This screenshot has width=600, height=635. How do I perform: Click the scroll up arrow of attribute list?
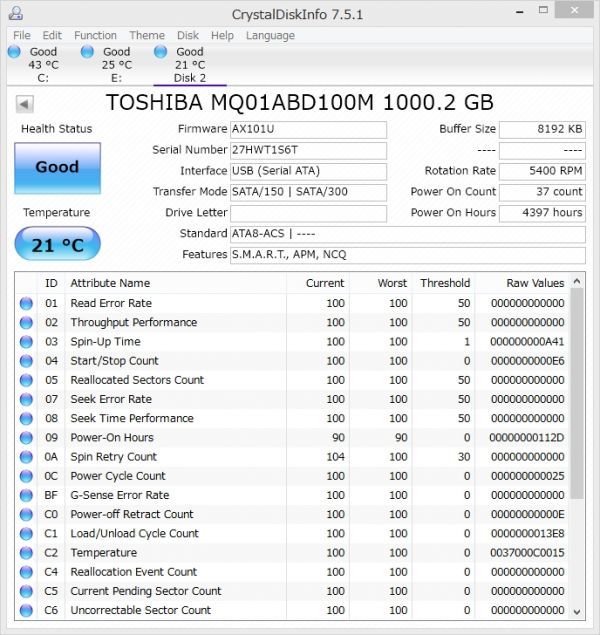point(577,281)
